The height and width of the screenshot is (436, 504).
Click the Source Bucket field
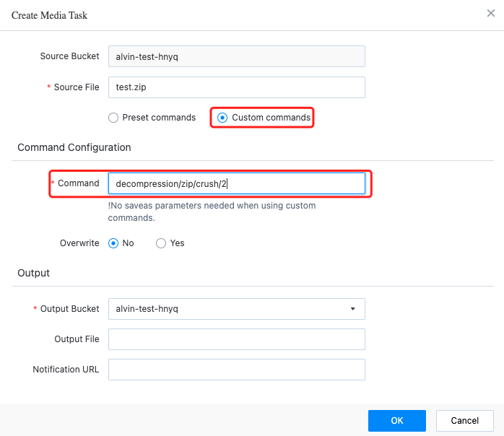pyautogui.click(x=237, y=56)
